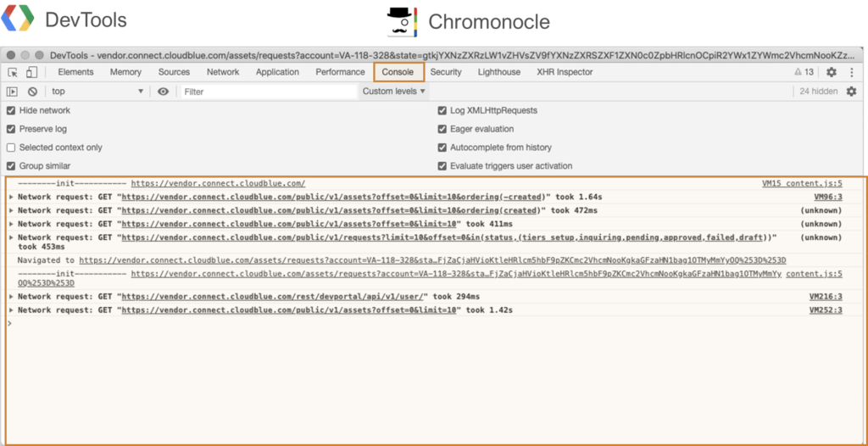Enable Selected context only checkbox

point(10,148)
